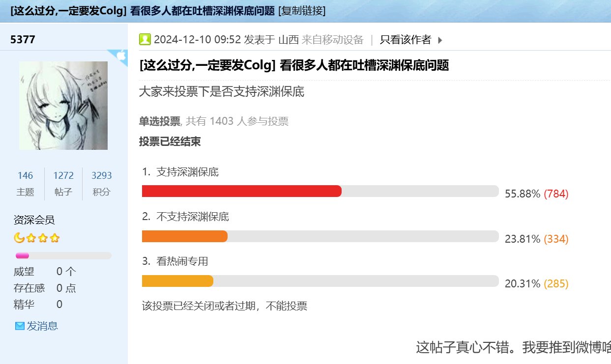Viewport: 611px width, 364px height.
Task: Click the first star rank icon
Action: 31,238
